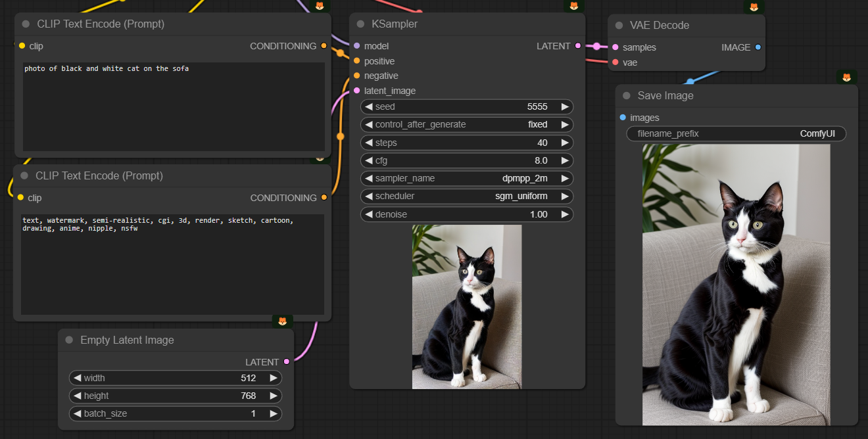
Task: Click the fox badge on the Save Image node
Action: (846, 76)
